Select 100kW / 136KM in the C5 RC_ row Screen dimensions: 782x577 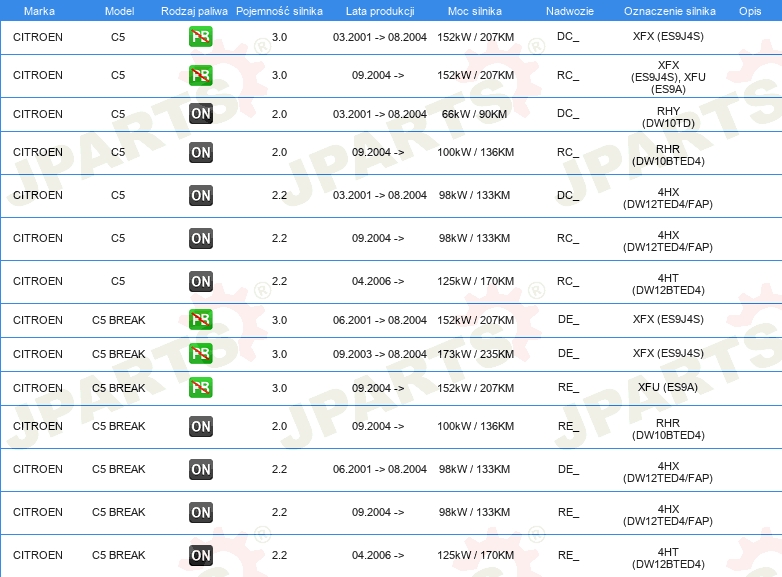click(x=475, y=152)
